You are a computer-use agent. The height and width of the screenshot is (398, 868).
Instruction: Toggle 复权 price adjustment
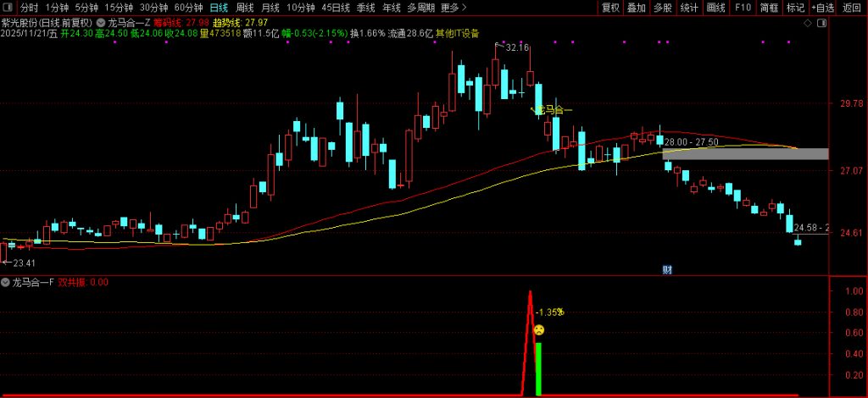610,8
